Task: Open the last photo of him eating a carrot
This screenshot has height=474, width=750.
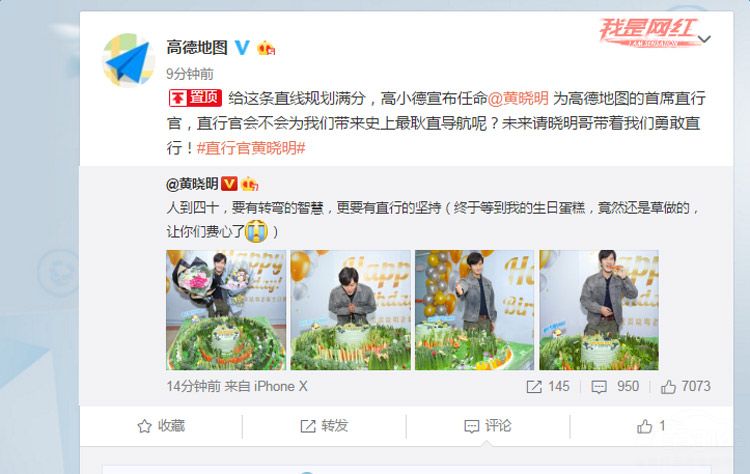Action: click(x=599, y=310)
